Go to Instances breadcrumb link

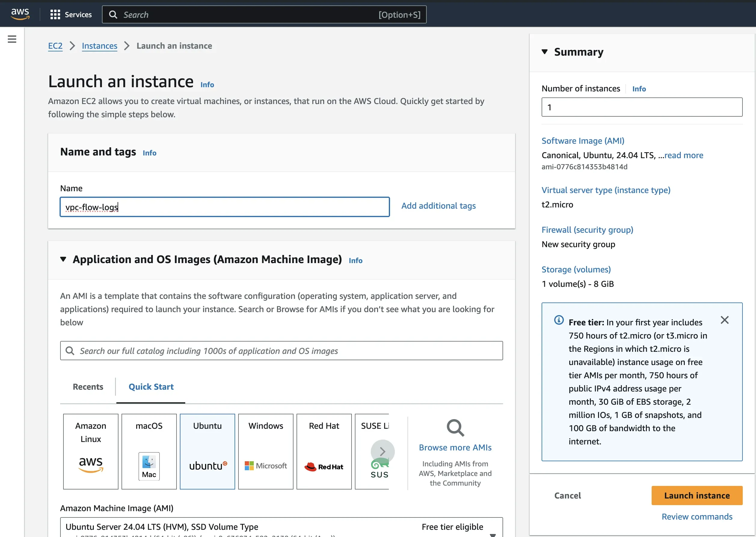pos(100,46)
